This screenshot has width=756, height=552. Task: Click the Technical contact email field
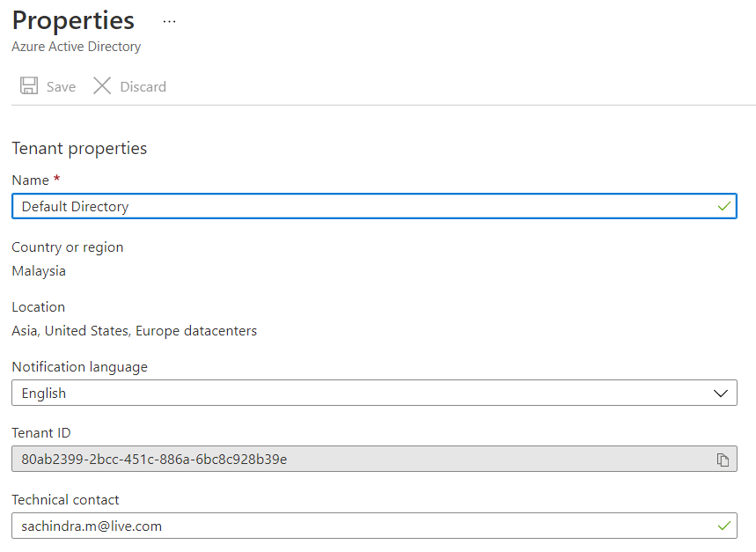click(352, 526)
